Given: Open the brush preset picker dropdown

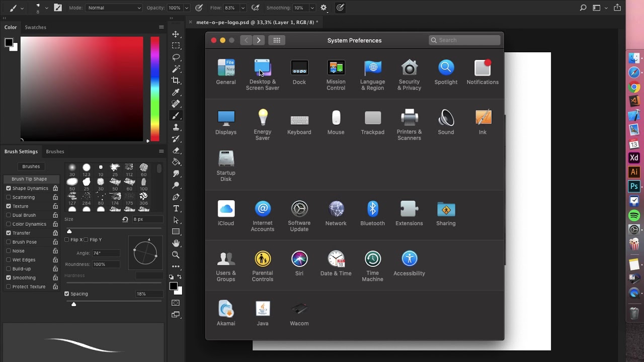Looking at the screenshot, I should tap(47, 8).
